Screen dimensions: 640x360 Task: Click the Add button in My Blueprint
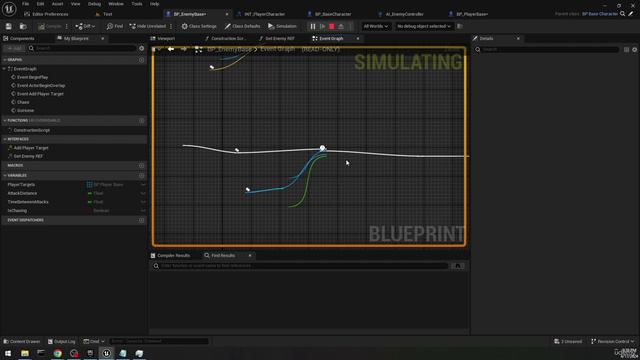click(14, 48)
